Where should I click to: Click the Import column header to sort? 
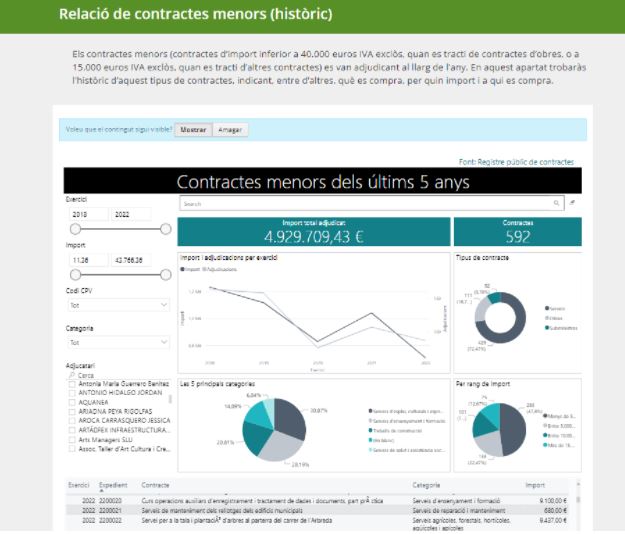click(x=536, y=485)
